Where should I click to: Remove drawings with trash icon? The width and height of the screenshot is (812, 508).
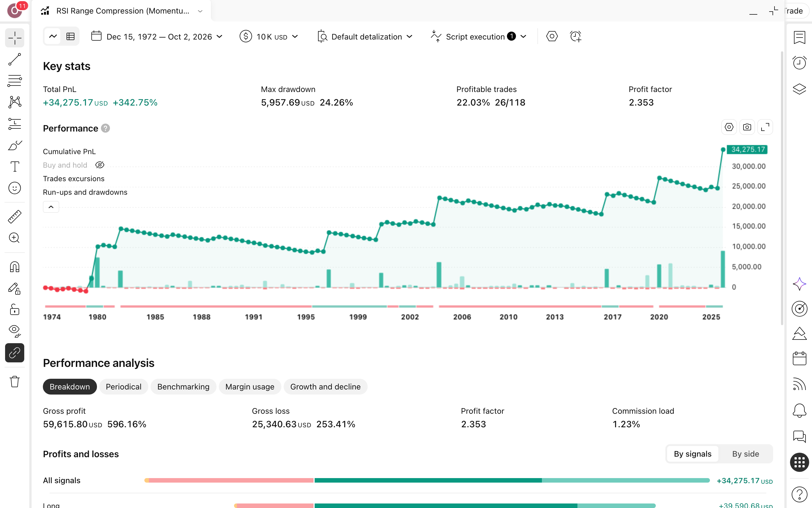point(14,382)
